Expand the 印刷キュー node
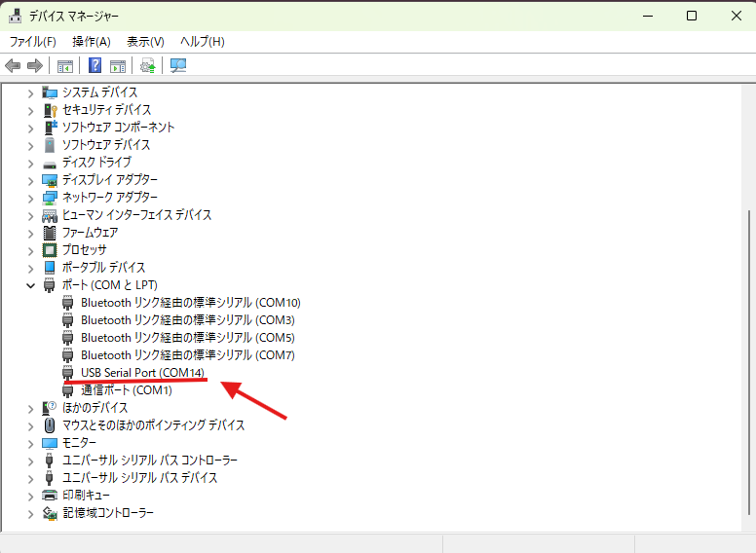 [x=30, y=497]
